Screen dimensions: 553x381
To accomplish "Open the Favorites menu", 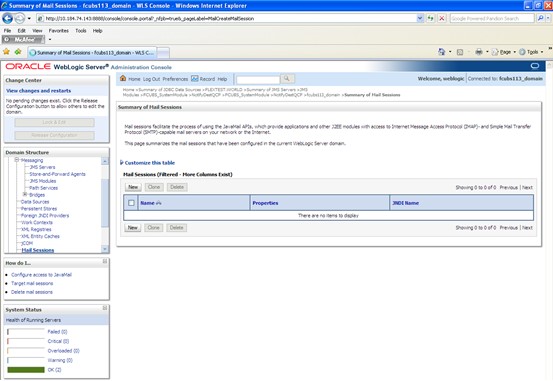I will pyautogui.click(x=59, y=31).
